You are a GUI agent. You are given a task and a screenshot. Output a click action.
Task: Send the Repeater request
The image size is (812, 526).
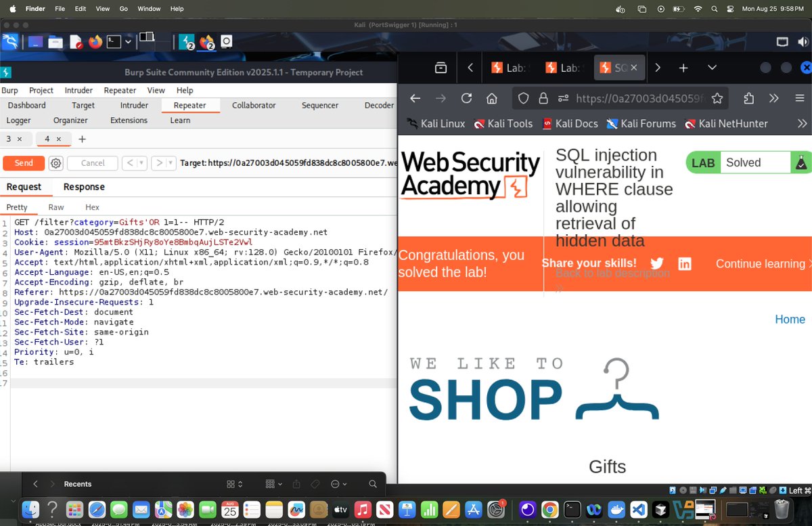[24, 163]
